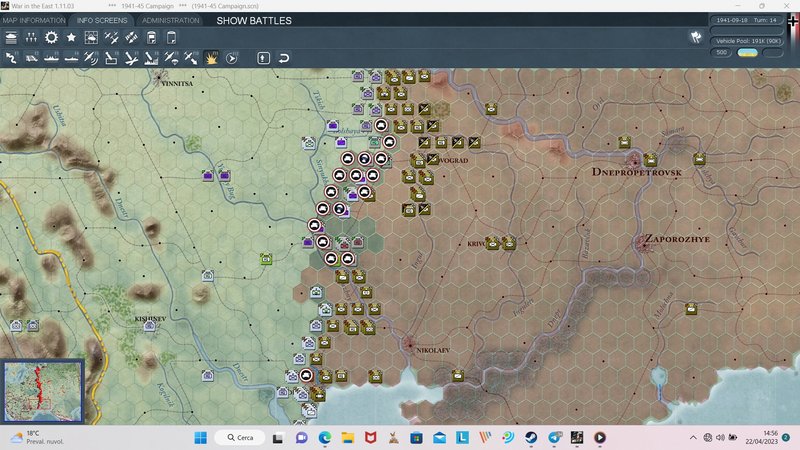
Task: Select the rail transport mode icon
Action: [x=31, y=58]
